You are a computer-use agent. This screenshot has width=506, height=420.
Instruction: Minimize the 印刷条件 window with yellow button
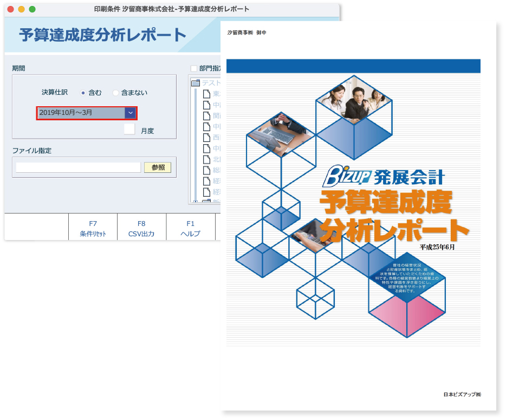(x=21, y=9)
